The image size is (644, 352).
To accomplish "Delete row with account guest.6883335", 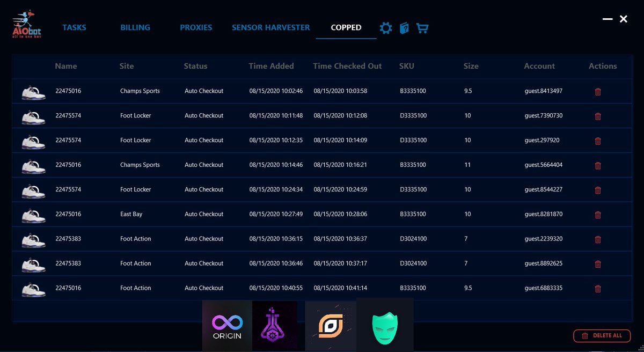I will coord(598,289).
